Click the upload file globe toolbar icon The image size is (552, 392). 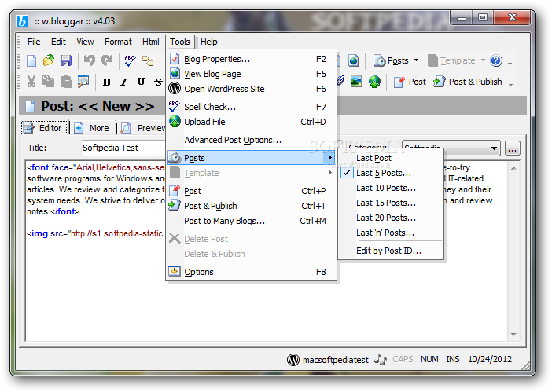click(374, 82)
